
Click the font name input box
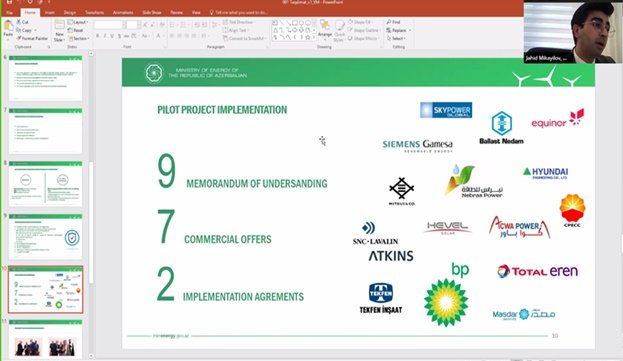tap(108, 25)
